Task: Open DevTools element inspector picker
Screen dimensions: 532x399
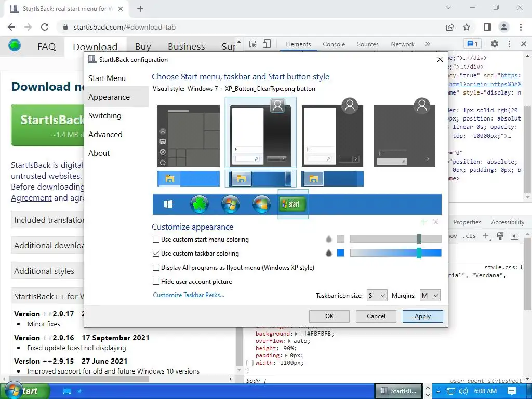Action: (x=252, y=44)
